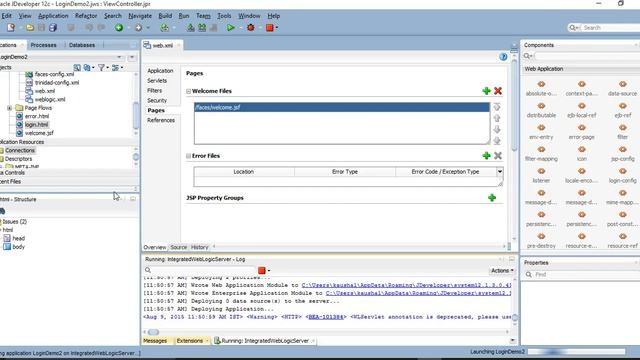
Task: Select the body node in Structure
Action: (18, 247)
